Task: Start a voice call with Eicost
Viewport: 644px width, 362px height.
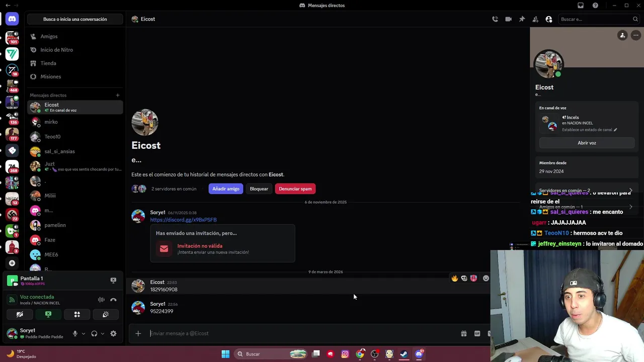Action: [495, 19]
